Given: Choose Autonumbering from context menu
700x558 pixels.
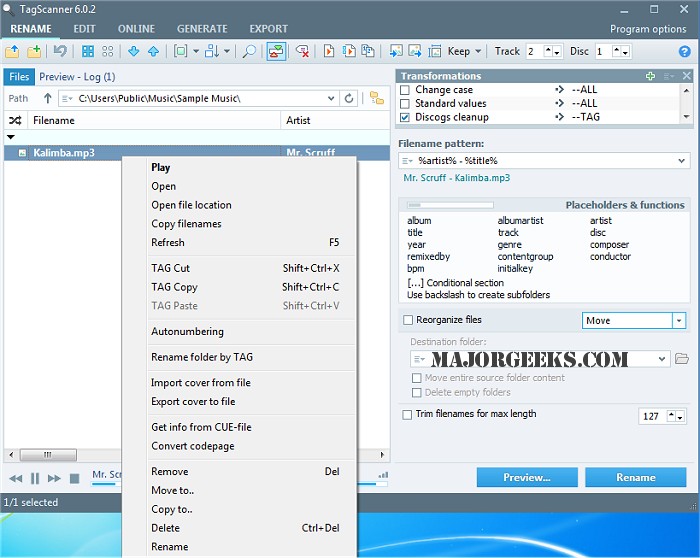Looking at the screenshot, I should (x=187, y=332).
